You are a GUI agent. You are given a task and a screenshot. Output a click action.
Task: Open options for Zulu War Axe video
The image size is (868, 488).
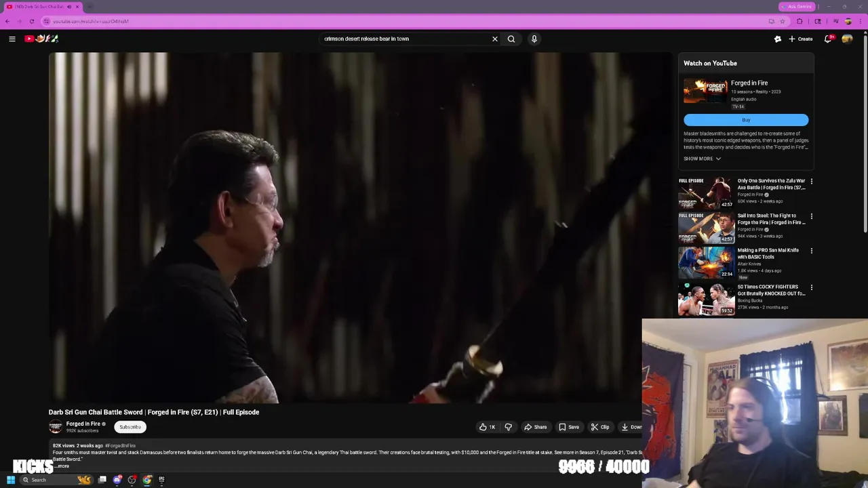pyautogui.click(x=811, y=182)
